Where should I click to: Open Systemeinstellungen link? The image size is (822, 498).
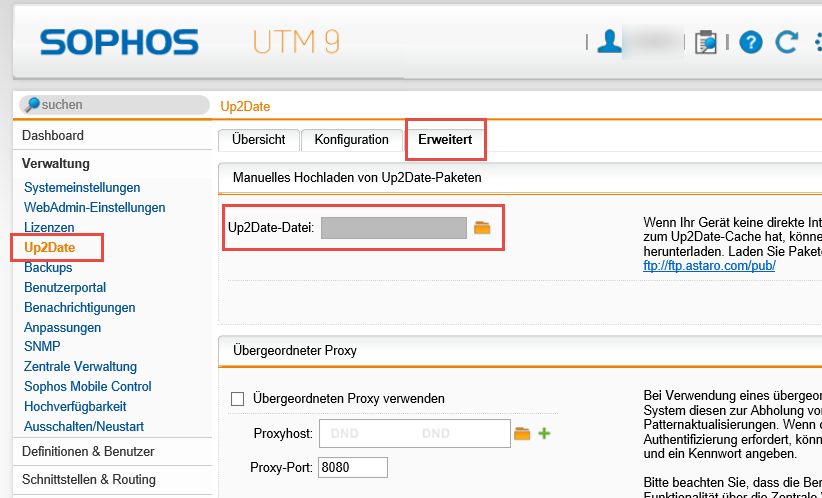(82, 188)
